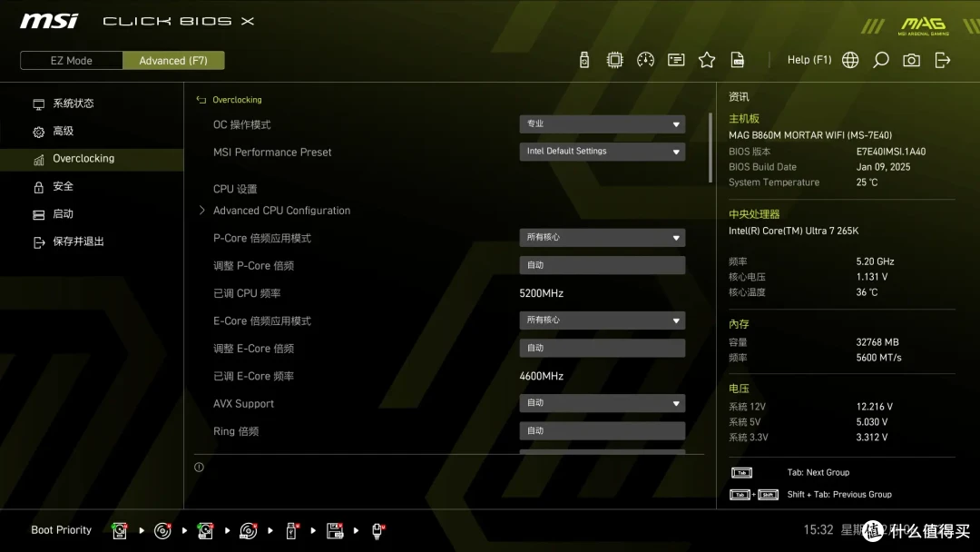
Task: Click the CPU chip icon in top toolbar
Action: click(x=614, y=60)
